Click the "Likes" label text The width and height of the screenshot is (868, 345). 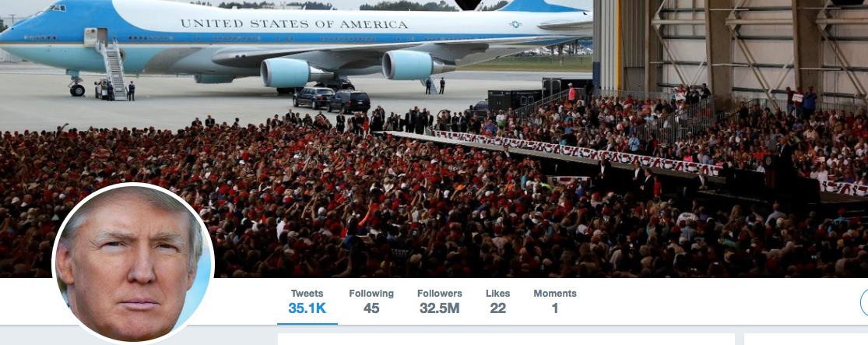[497, 294]
